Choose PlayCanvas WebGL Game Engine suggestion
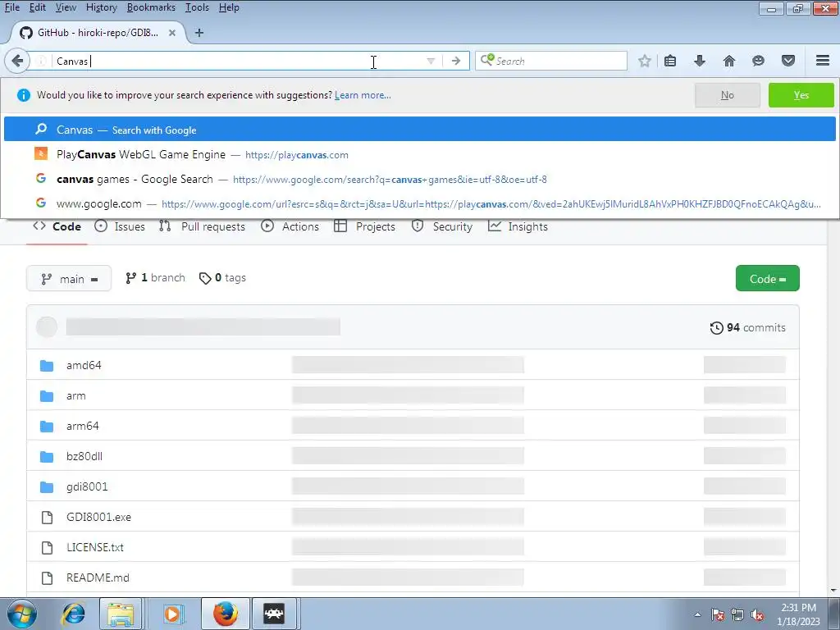The image size is (840, 630). [x=419, y=154]
